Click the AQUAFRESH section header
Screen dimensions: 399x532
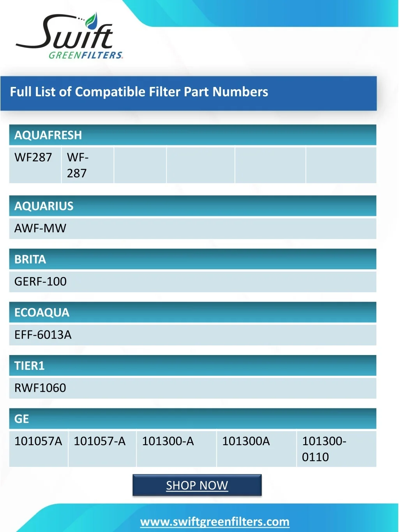pyautogui.click(x=48, y=135)
